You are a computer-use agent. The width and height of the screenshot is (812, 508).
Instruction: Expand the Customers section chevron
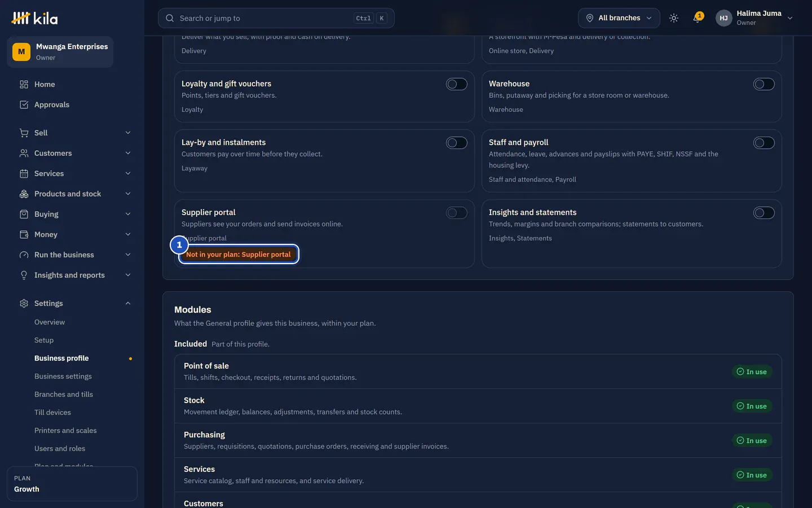click(128, 153)
